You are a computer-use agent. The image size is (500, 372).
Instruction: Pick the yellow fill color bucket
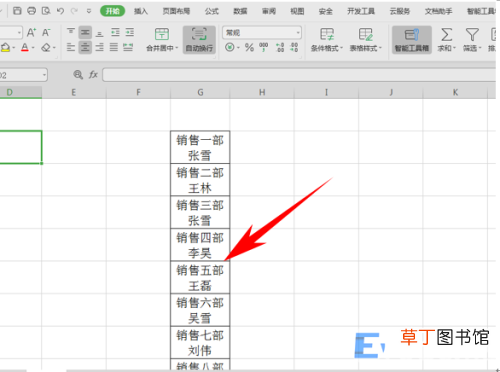[5, 48]
